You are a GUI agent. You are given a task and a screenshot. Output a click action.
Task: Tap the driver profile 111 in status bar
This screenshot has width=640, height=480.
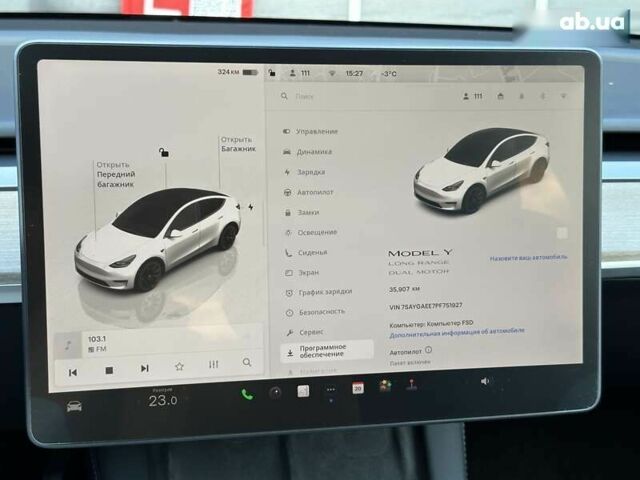click(x=300, y=73)
